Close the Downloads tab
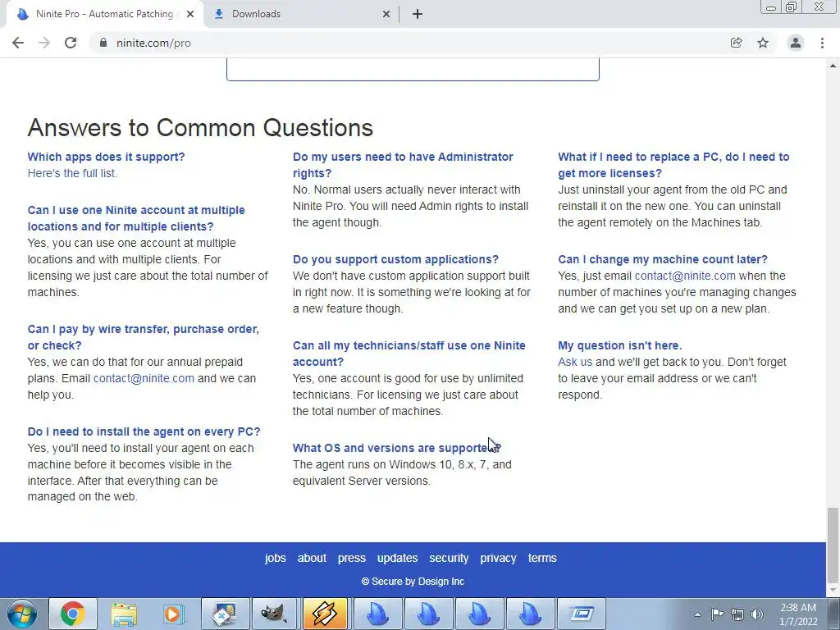The width and height of the screenshot is (840, 630). (x=386, y=15)
